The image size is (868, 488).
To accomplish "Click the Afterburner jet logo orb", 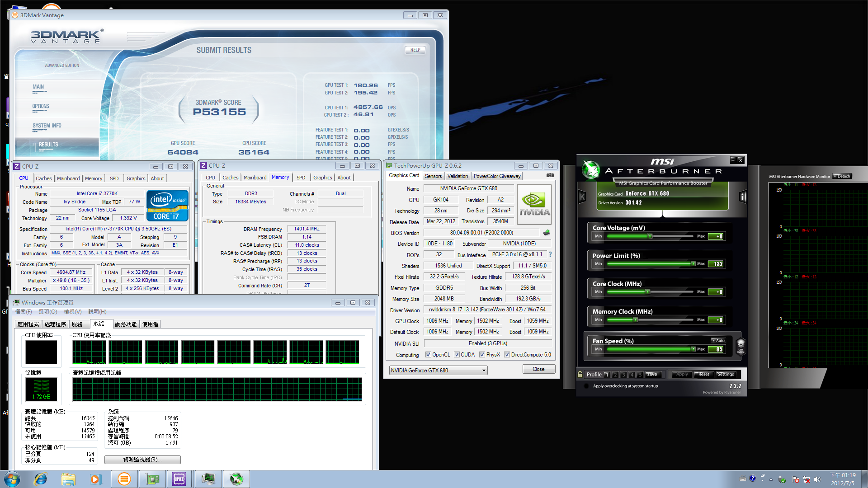I will tap(590, 169).
